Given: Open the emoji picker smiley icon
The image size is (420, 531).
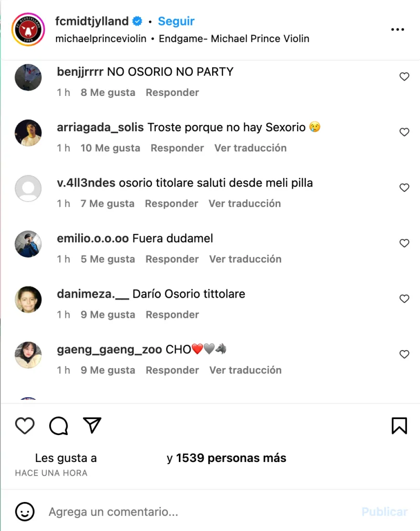Looking at the screenshot, I should [x=24, y=512].
